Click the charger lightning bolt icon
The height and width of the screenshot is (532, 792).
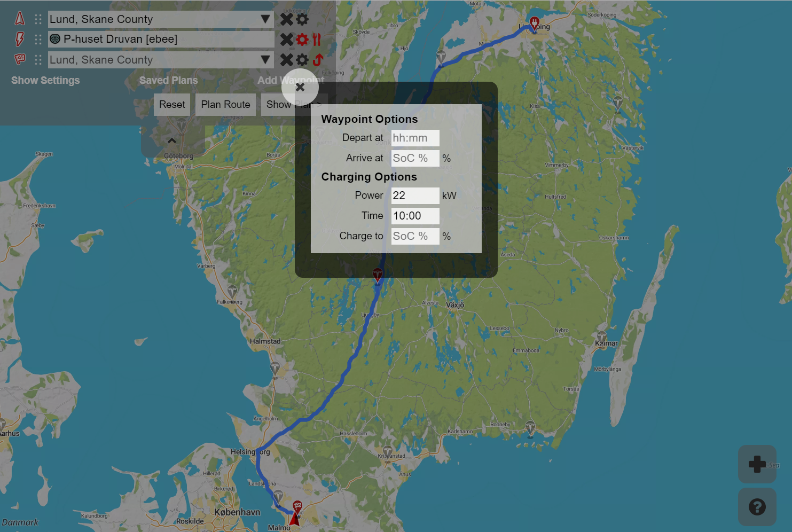click(x=20, y=39)
